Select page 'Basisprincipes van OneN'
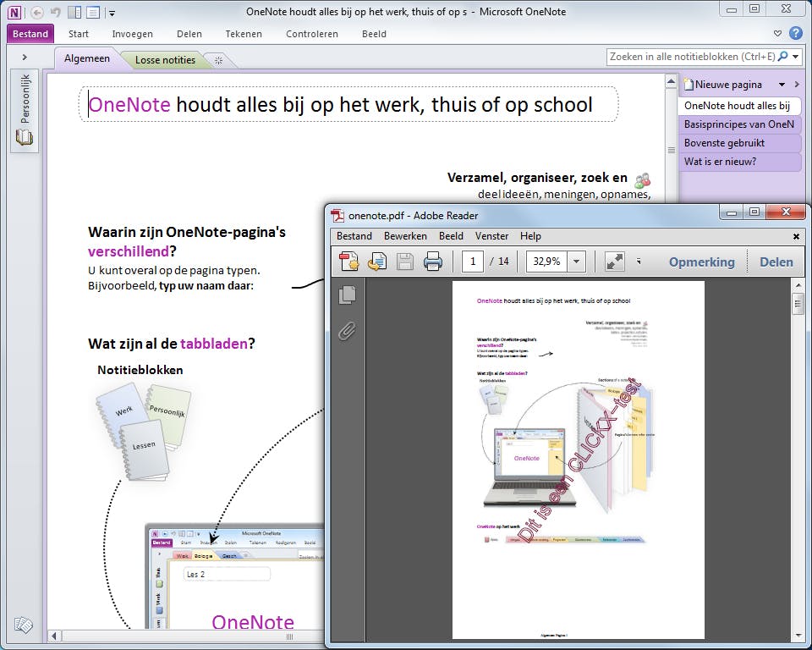The height and width of the screenshot is (650, 812). (x=739, y=124)
